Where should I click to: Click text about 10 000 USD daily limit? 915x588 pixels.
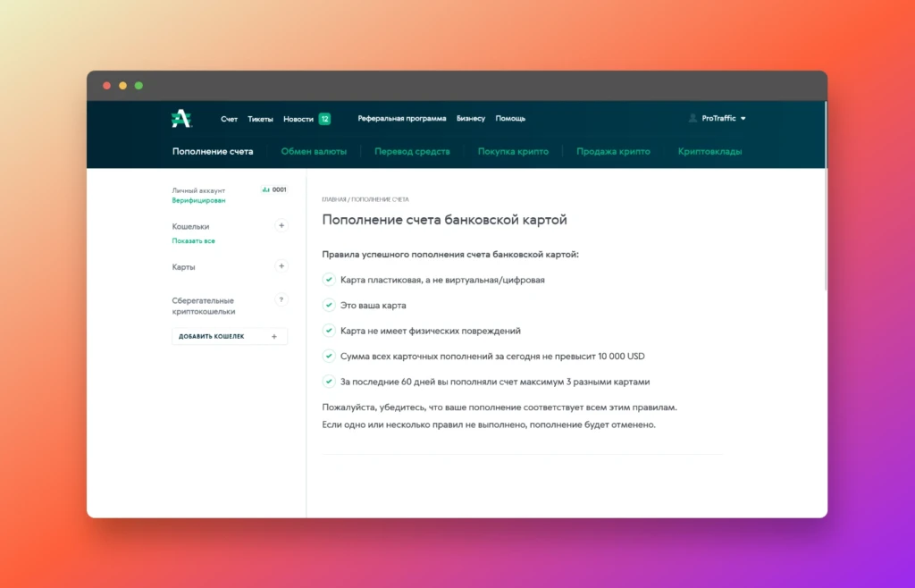coord(492,357)
